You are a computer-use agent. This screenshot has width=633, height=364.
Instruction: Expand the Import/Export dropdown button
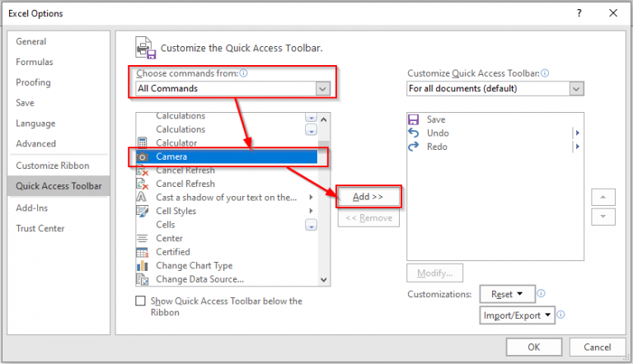[x=517, y=315]
